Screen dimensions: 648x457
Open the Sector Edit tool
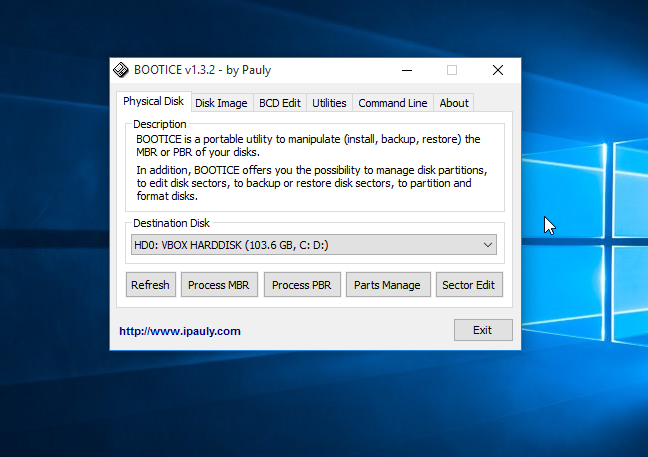468,285
